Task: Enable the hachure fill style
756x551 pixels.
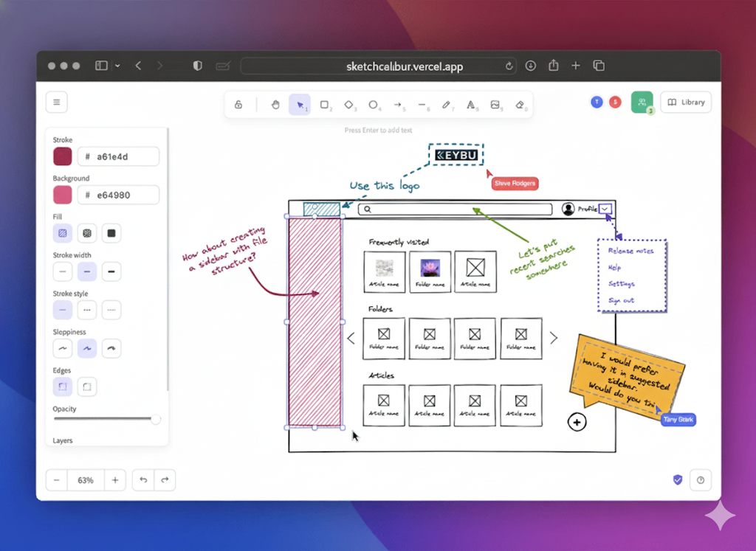Action: click(62, 232)
